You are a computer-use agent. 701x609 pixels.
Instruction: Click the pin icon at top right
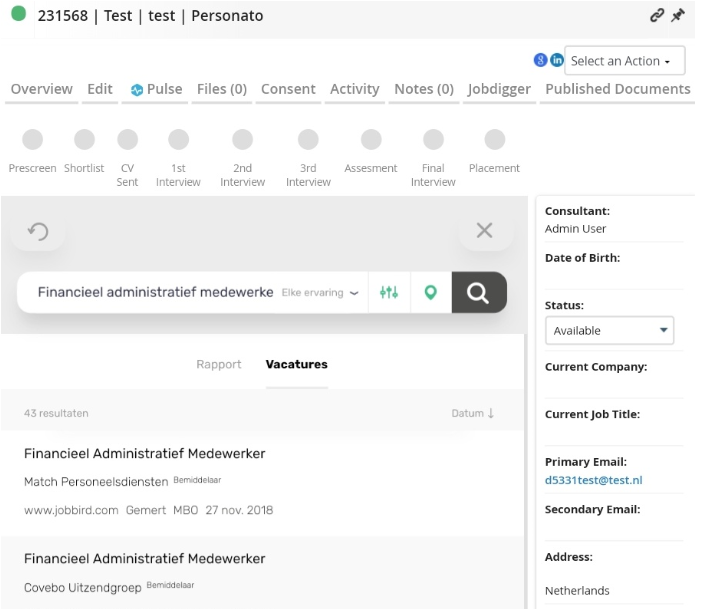pyautogui.click(x=678, y=15)
